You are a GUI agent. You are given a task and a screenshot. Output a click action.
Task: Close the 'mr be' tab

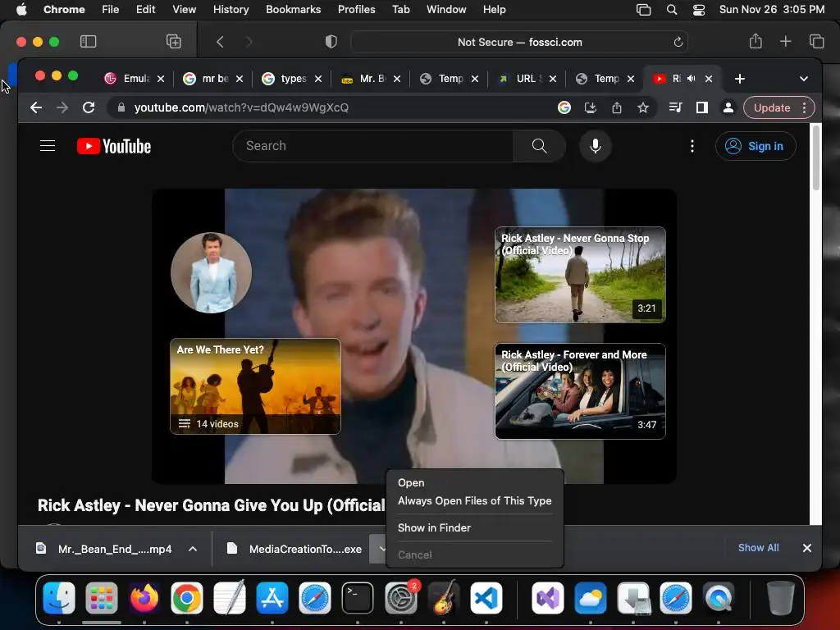(x=240, y=79)
